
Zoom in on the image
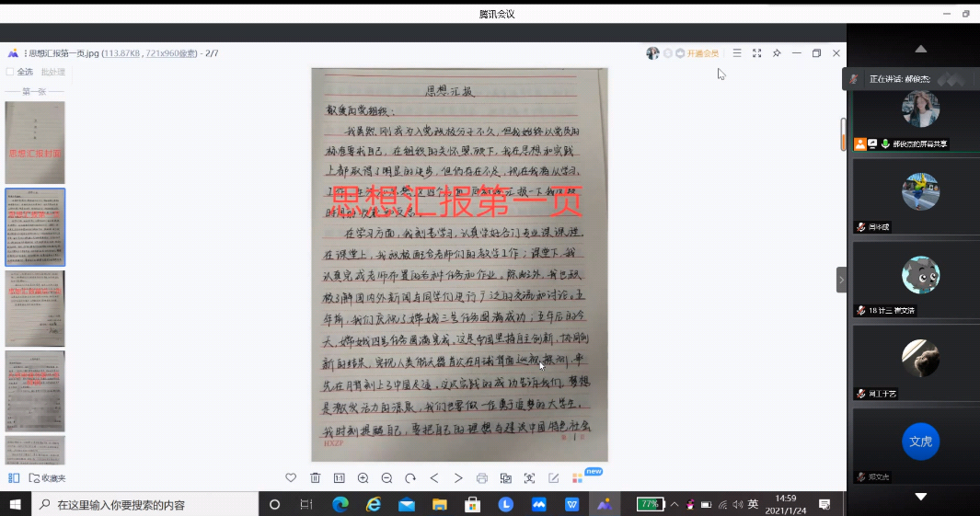coord(363,478)
